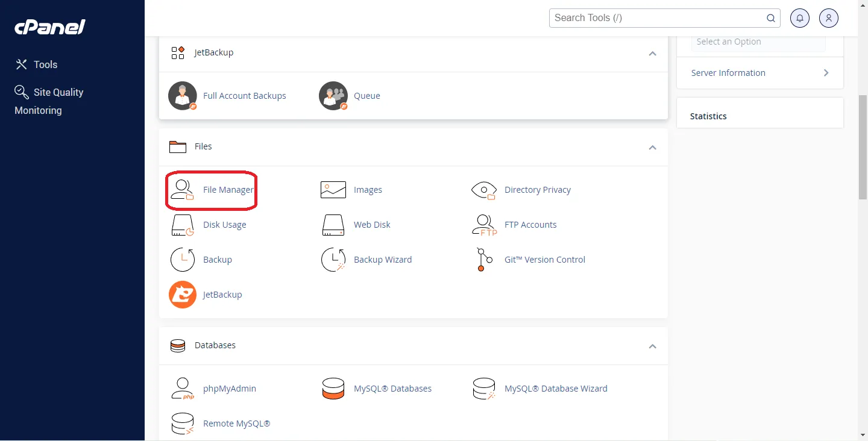
Task: Open the File Manager icon
Action: (x=182, y=190)
